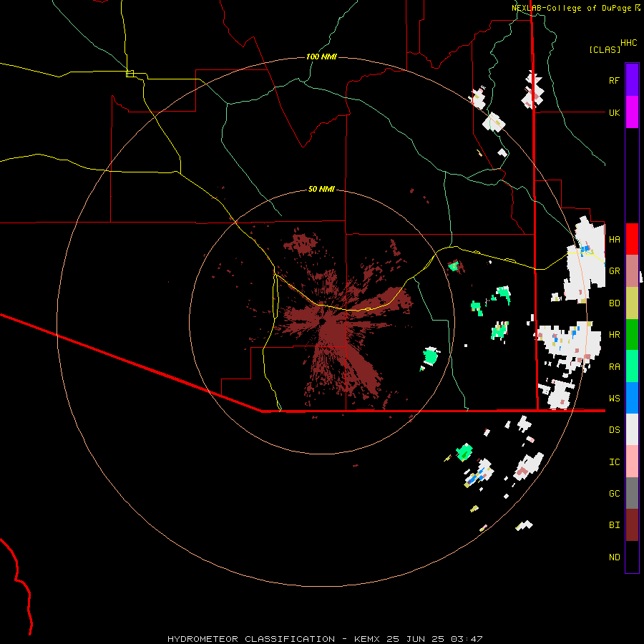Click the "100 NMI" range ring label
The width and height of the screenshot is (644, 644).
(321, 57)
